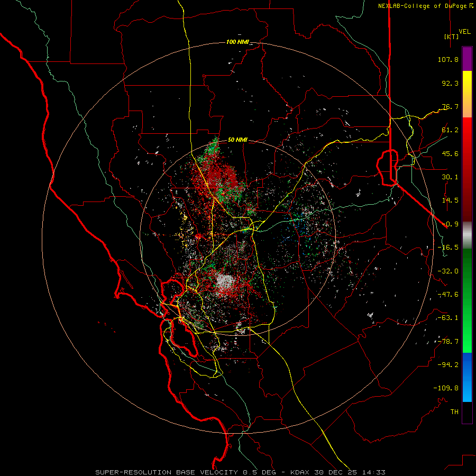This screenshot has height=476, width=476.
Task: Pick the green segment of the color bar
Action: [467, 300]
